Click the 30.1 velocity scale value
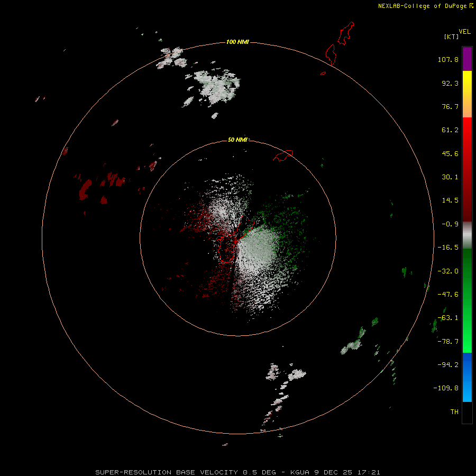 (450, 177)
